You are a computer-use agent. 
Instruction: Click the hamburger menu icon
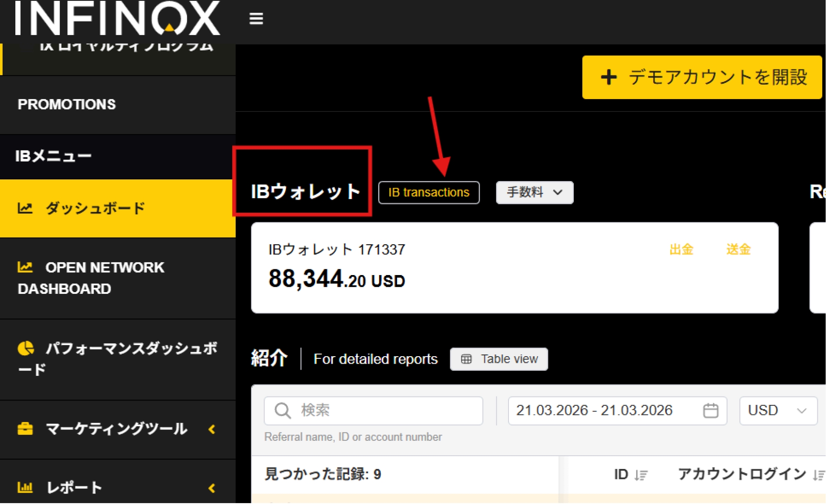point(256,19)
